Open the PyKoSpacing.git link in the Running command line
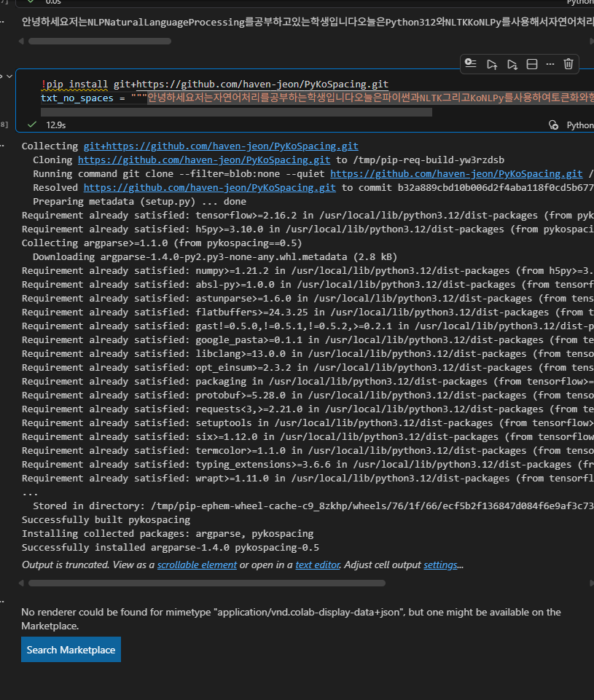Viewport: 594px width, 700px height. coord(456,173)
